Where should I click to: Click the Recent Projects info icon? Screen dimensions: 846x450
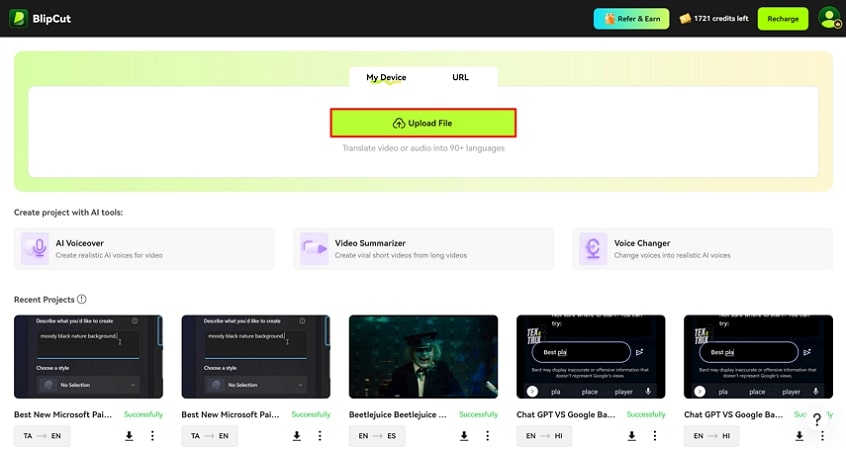[82, 299]
